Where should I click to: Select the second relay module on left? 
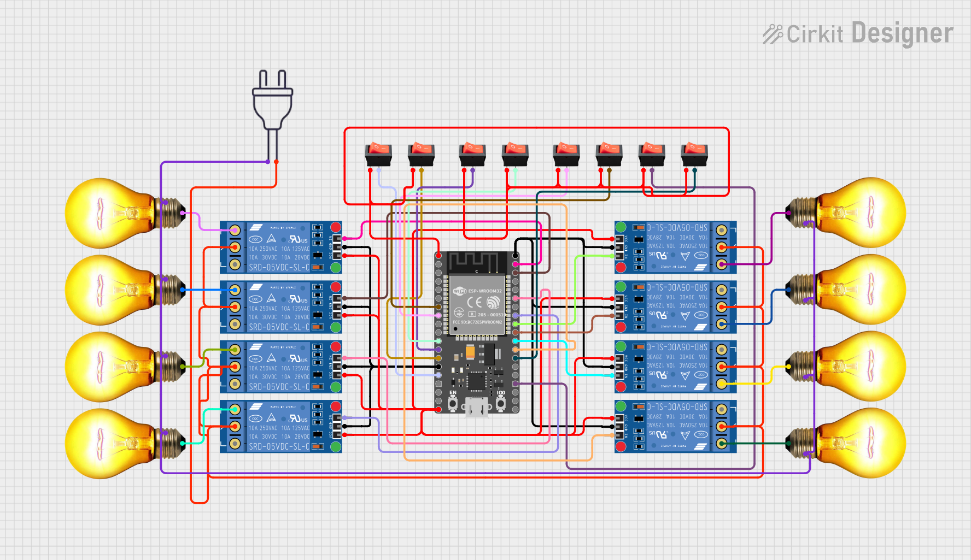point(281,307)
